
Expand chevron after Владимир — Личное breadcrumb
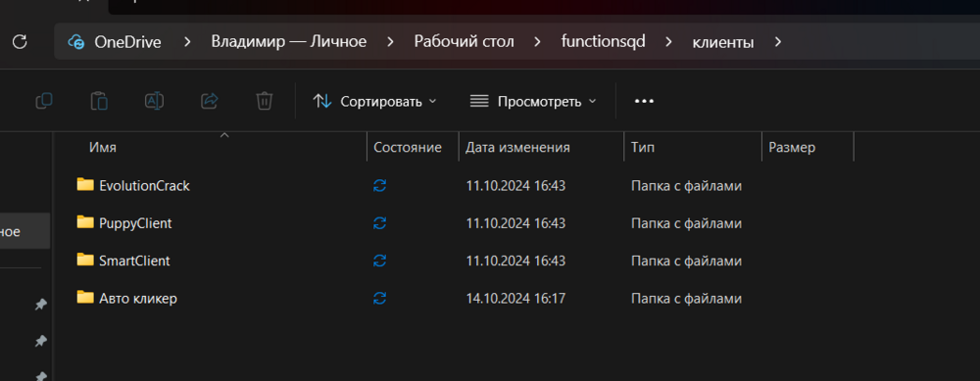tap(391, 42)
